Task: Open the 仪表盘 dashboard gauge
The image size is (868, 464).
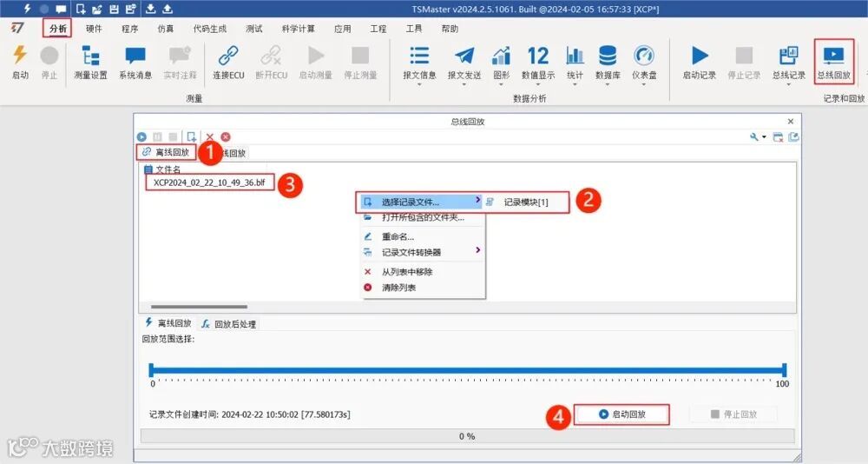Action: click(644, 62)
